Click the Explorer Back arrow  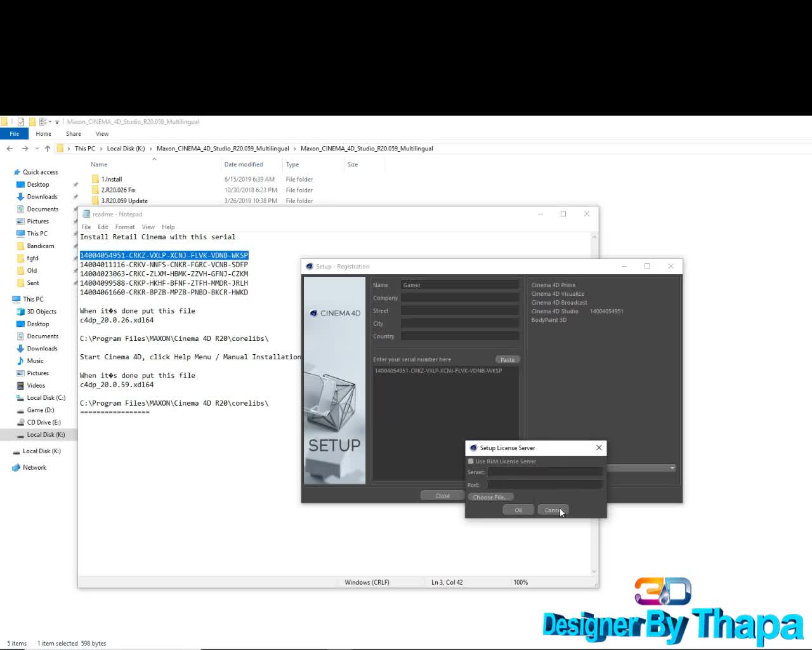(10, 149)
